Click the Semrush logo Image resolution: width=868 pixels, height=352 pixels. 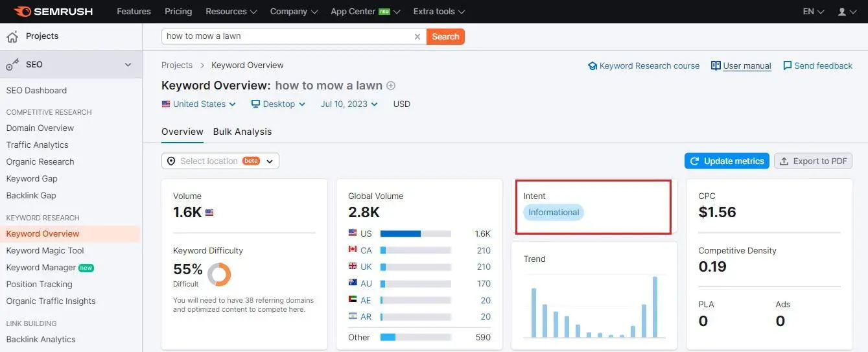coord(53,11)
